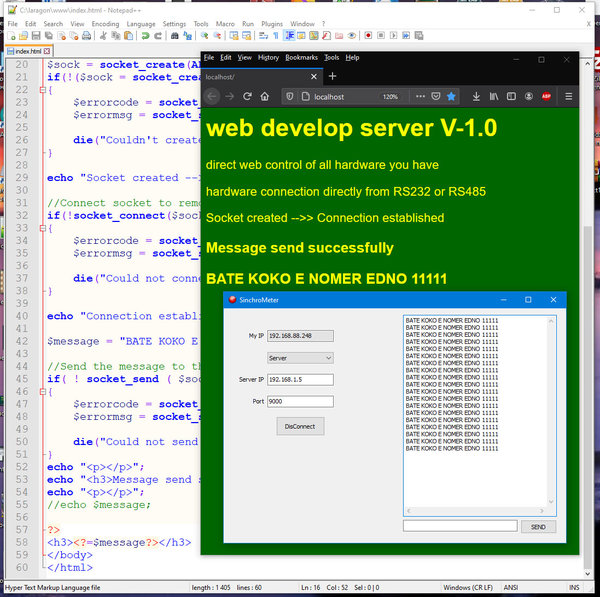Image resolution: width=600 pixels, height=597 pixels.
Task: Toggle the Monitoring eye icon in Notepad++
Action: 352,36
